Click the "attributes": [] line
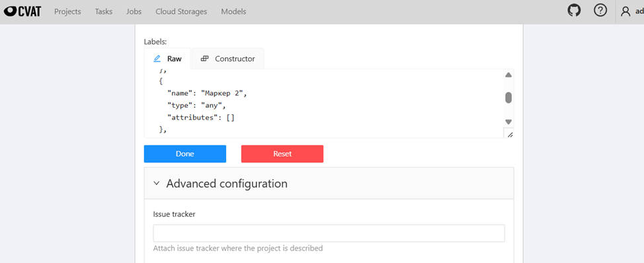Image resolution: width=644 pixels, height=263 pixels. pyautogui.click(x=201, y=118)
